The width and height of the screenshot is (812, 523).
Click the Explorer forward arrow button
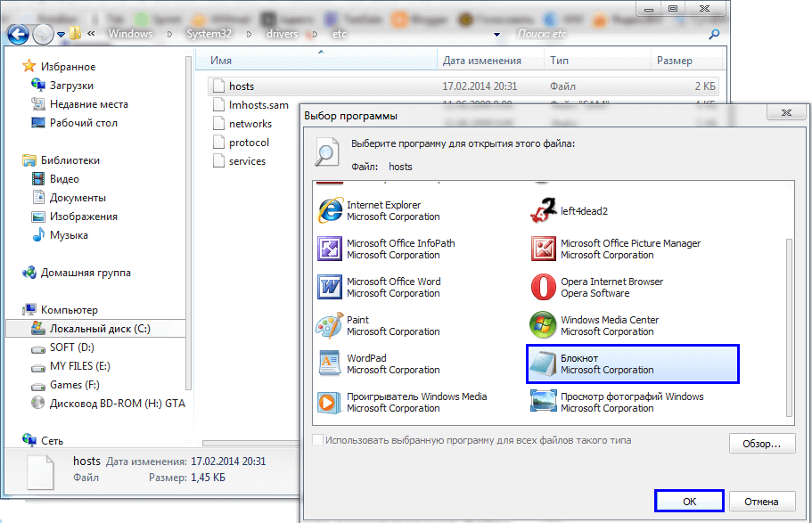tap(43, 34)
